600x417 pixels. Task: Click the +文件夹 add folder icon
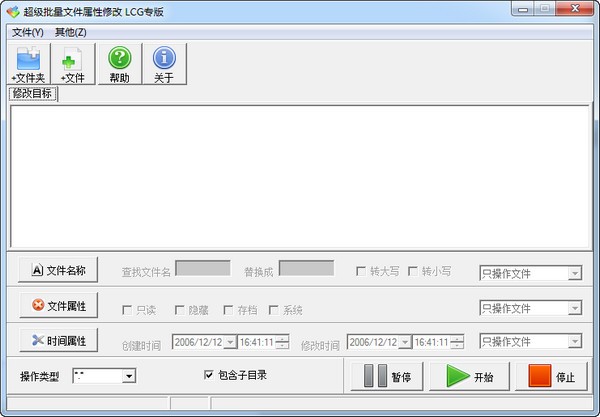(29, 64)
